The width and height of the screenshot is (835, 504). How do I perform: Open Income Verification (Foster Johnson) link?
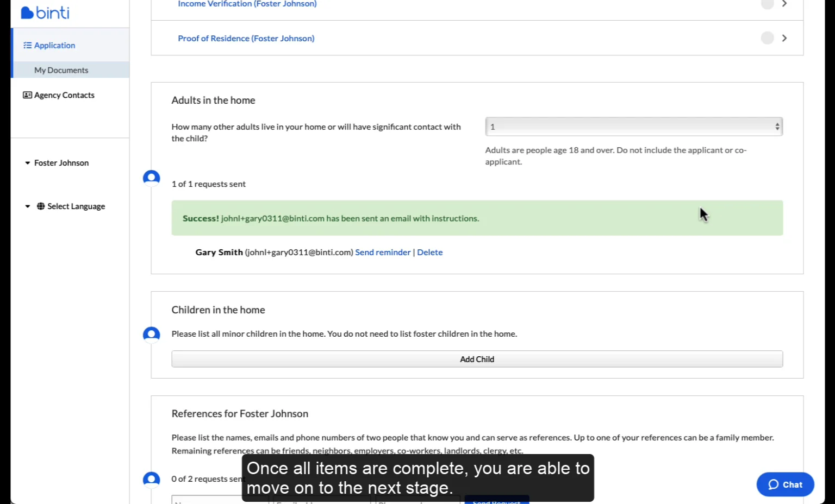click(x=247, y=4)
